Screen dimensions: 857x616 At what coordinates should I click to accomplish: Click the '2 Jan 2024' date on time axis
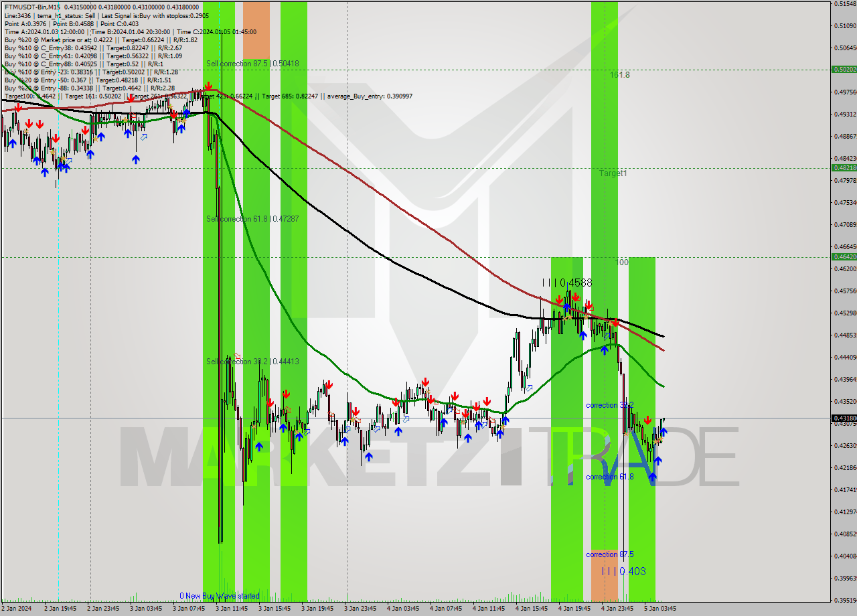16,609
